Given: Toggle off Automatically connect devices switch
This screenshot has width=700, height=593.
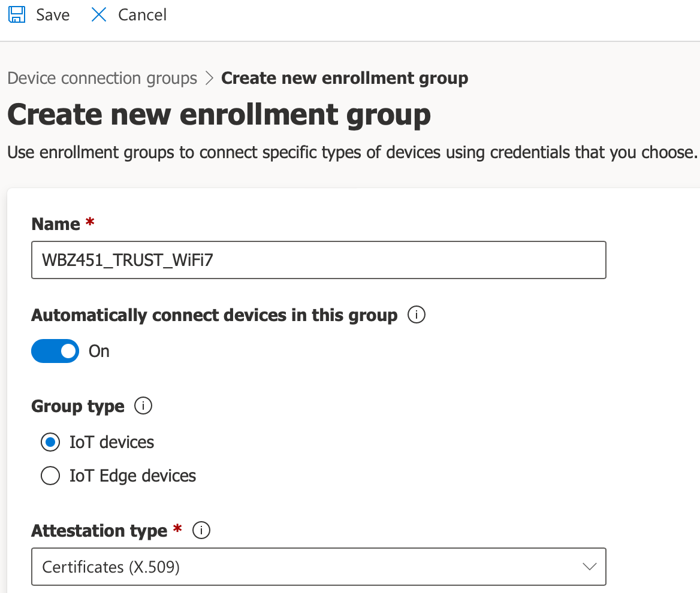Looking at the screenshot, I should pyautogui.click(x=55, y=351).
